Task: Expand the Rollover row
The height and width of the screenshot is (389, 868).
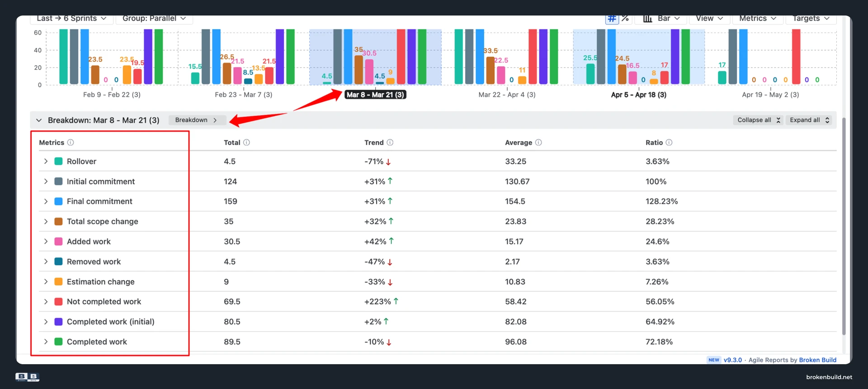Action: coord(46,161)
